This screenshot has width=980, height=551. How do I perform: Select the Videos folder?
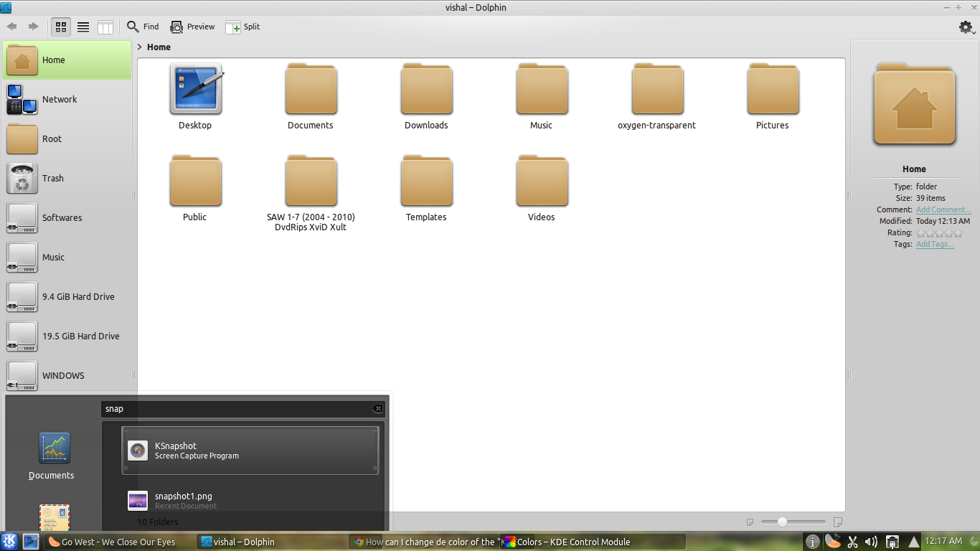click(x=542, y=189)
